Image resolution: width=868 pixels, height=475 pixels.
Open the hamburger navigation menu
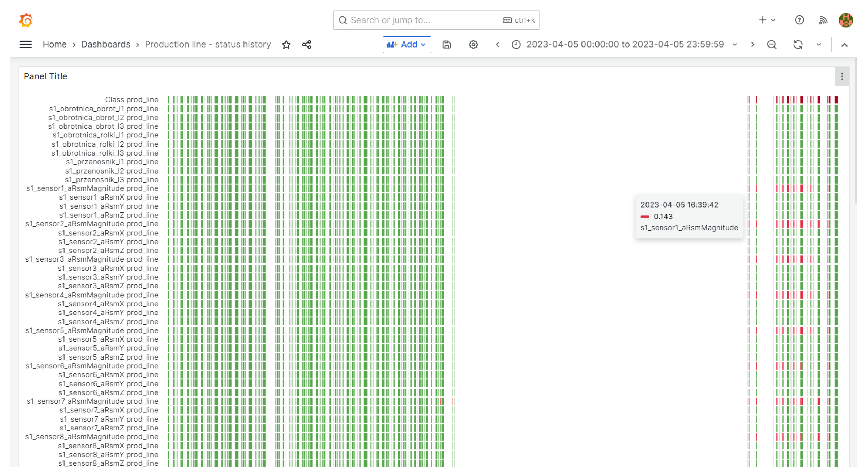(25, 44)
